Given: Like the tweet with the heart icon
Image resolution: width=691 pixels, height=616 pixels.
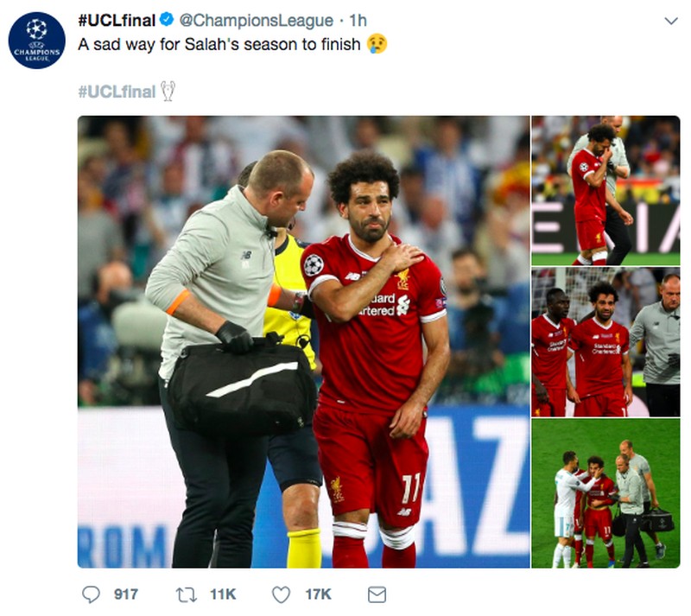Looking at the screenshot, I should (282, 595).
